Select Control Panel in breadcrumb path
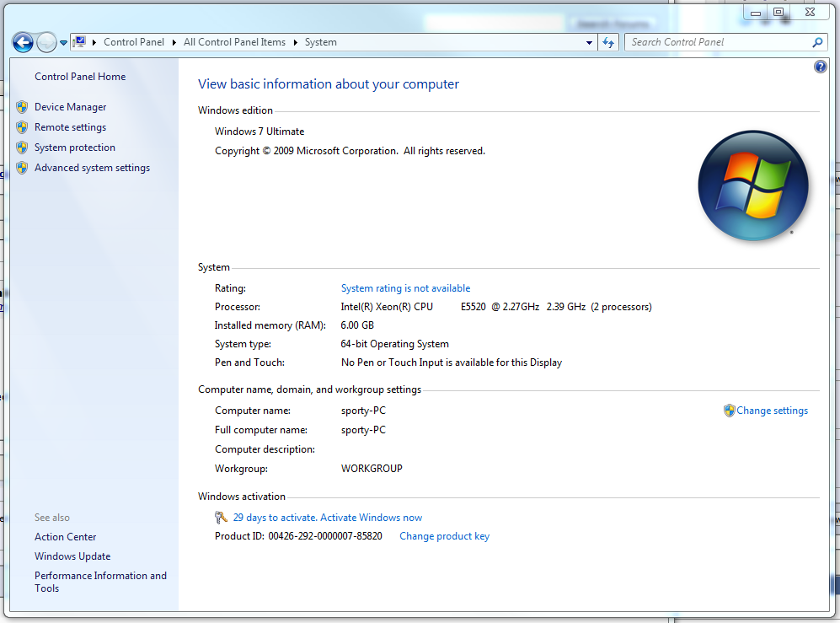This screenshot has width=840, height=623. click(x=134, y=42)
